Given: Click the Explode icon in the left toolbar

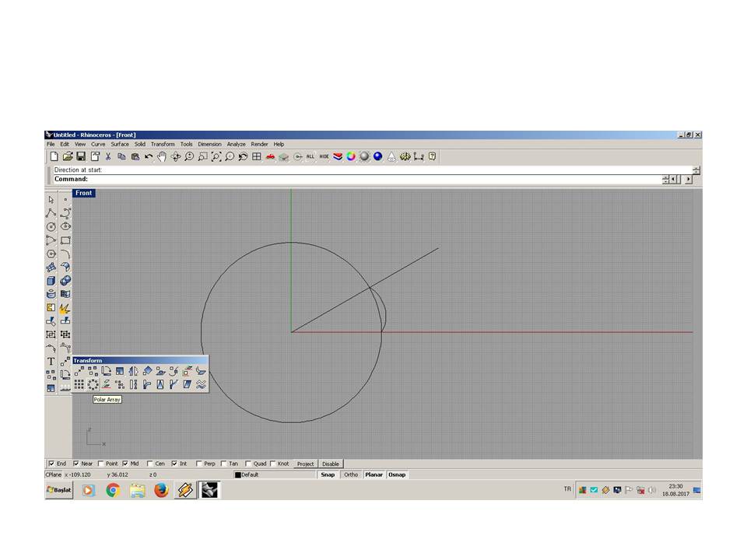Looking at the screenshot, I should 65,308.
